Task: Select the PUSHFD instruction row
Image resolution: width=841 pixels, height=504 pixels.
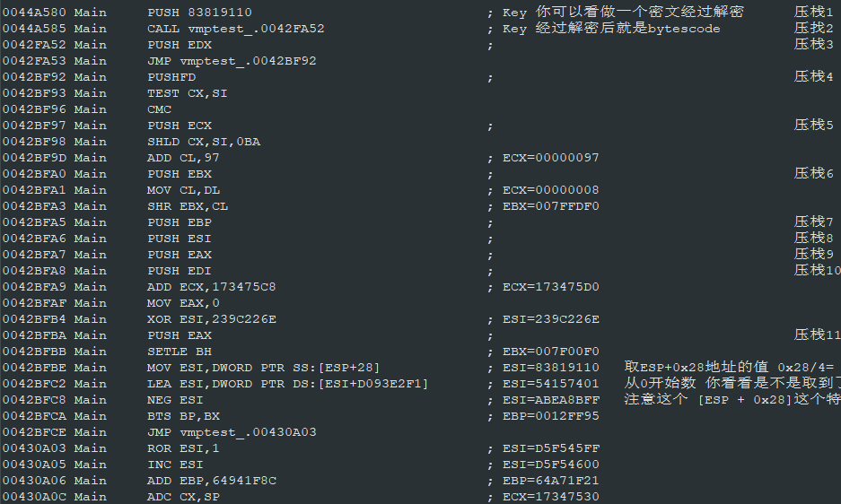Action: click(418, 77)
